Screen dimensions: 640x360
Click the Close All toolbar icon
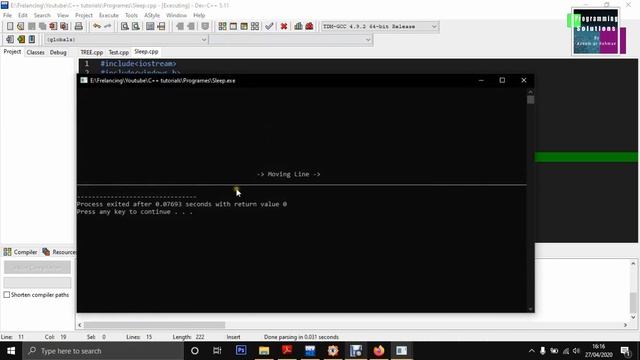coord(64,26)
